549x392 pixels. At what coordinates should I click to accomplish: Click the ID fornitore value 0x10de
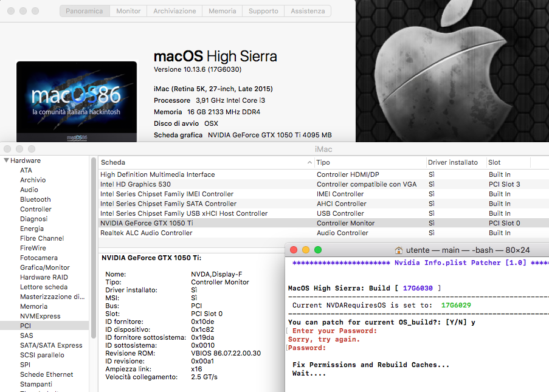pyautogui.click(x=202, y=322)
